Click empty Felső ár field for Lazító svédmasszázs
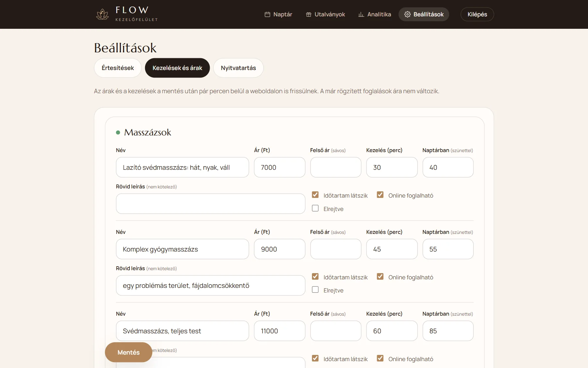Screen dimensions: 588x368 (x=336, y=167)
